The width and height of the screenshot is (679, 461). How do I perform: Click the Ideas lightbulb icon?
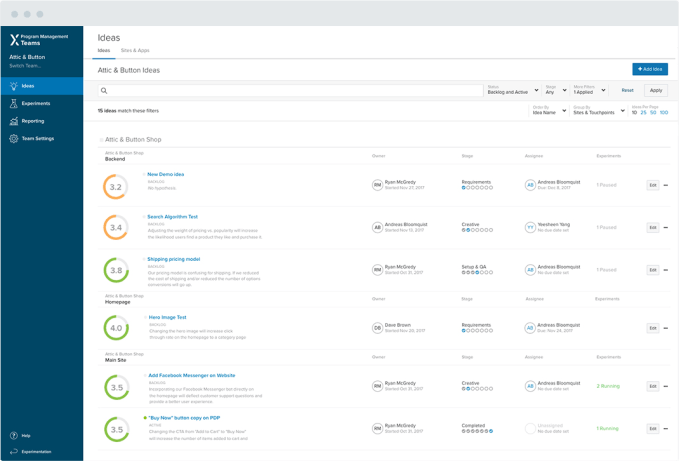14,86
